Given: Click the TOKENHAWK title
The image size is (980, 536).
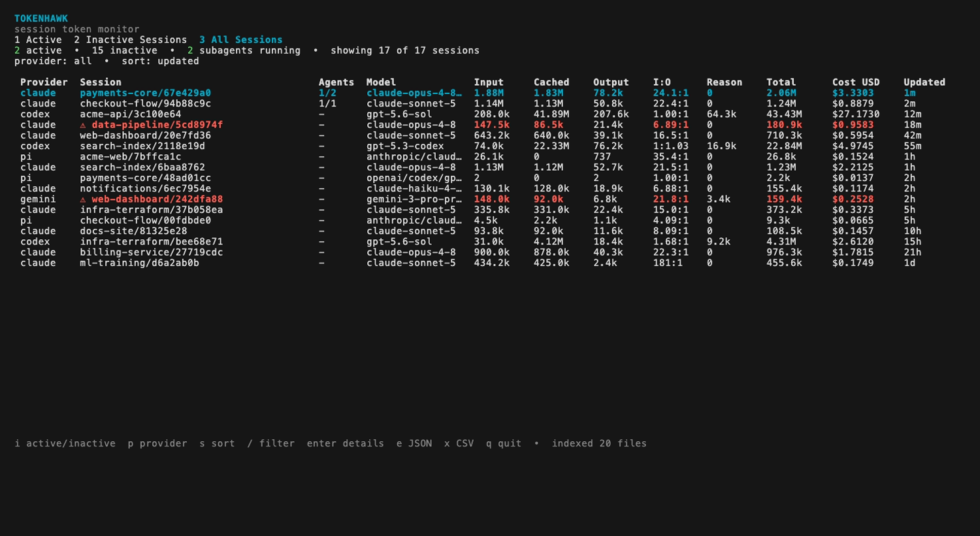Looking at the screenshot, I should (41, 19).
